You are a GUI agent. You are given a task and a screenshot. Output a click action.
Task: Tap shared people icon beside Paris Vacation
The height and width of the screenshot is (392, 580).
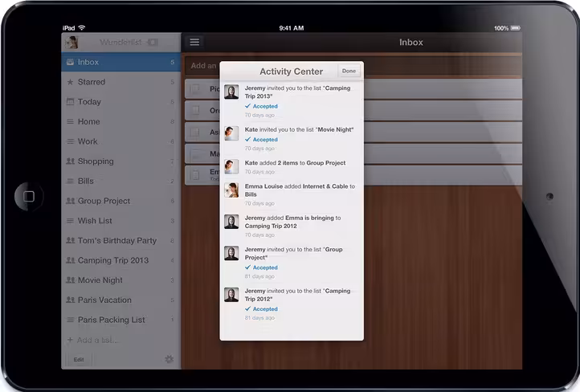(x=70, y=300)
